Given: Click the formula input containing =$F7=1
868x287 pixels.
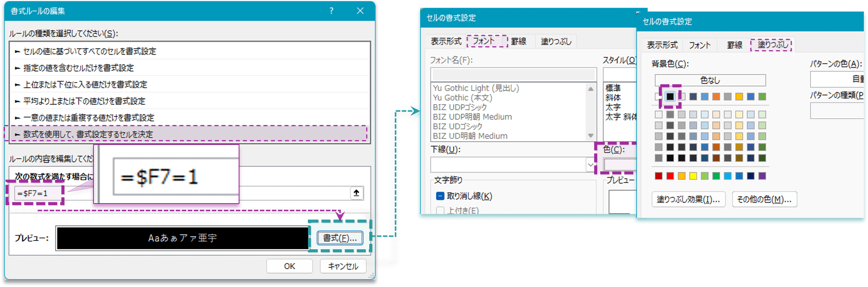Looking at the screenshot, I should click(34, 193).
